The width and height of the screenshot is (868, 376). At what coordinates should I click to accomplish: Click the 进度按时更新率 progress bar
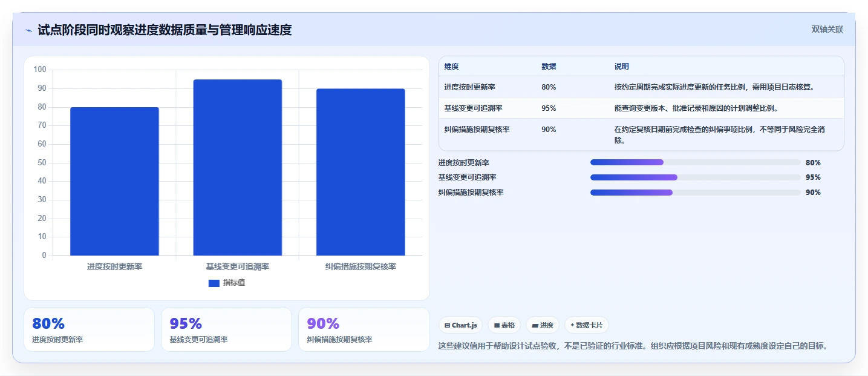click(x=696, y=162)
